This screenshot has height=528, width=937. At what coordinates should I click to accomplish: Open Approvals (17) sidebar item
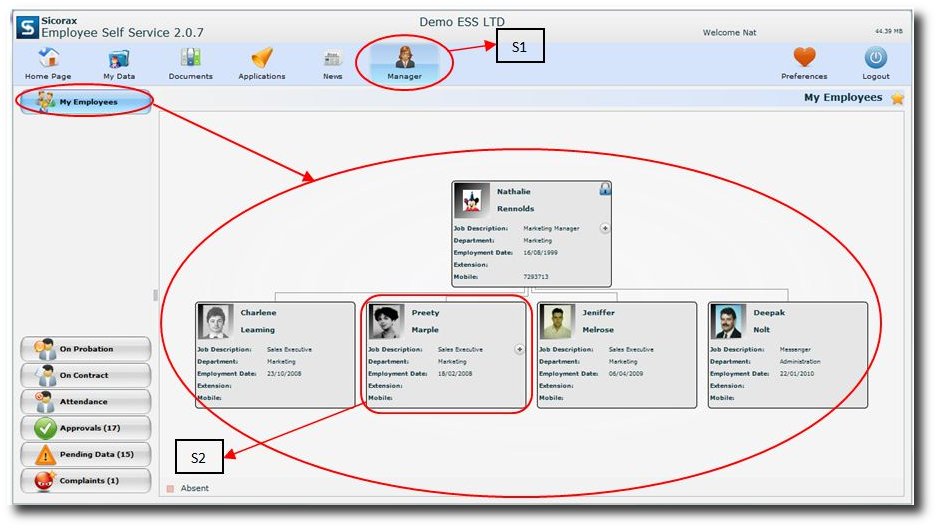[x=86, y=428]
